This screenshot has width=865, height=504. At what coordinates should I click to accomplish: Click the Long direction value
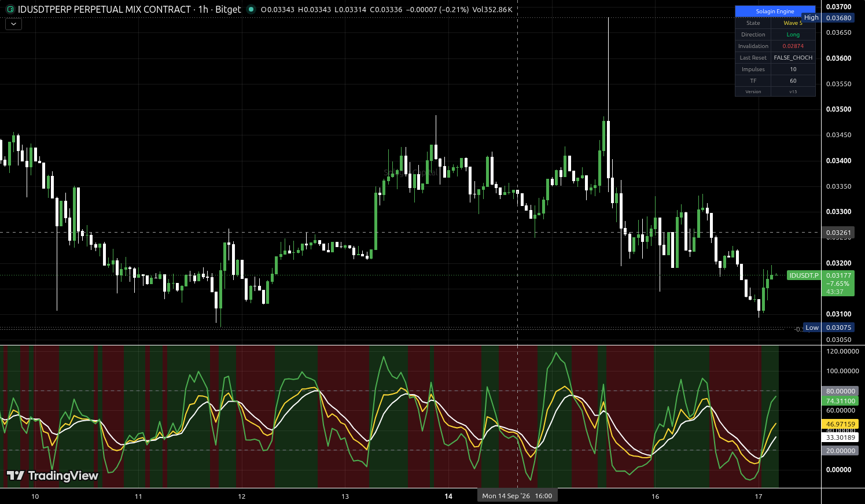click(793, 35)
